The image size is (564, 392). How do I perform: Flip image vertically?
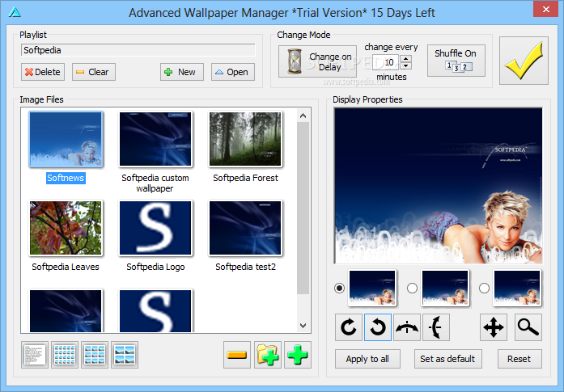436,327
